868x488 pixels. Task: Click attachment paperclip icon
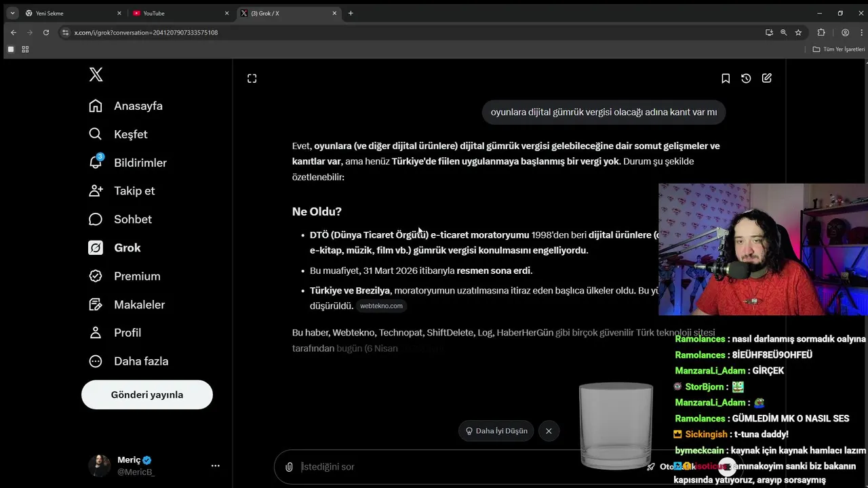point(289,466)
